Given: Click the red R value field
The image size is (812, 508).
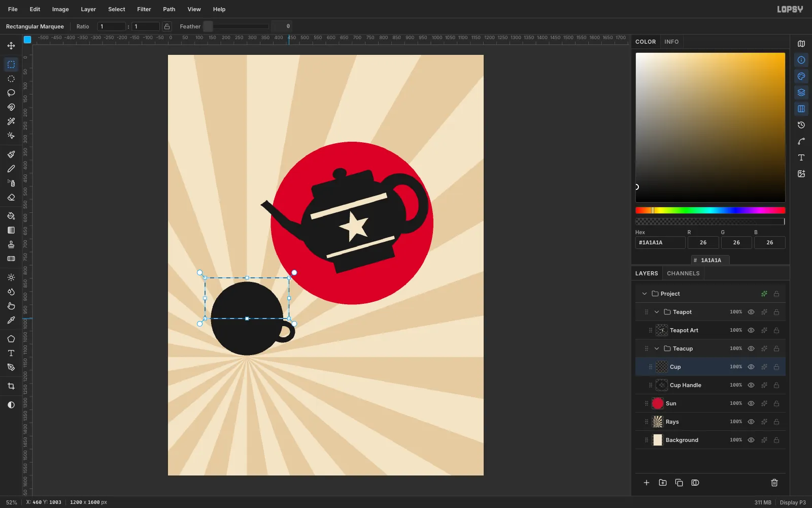Looking at the screenshot, I should [x=703, y=243].
